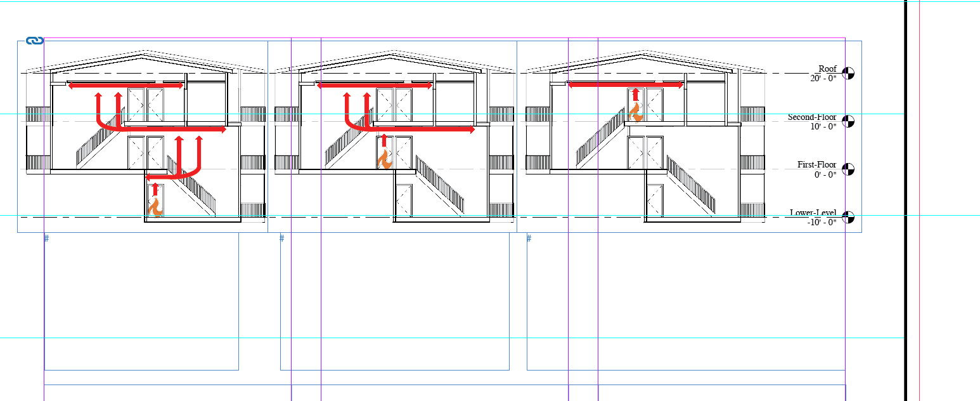Click the Roof 20'-0" level label
This screenshot has height=401, width=980.
coord(825,72)
